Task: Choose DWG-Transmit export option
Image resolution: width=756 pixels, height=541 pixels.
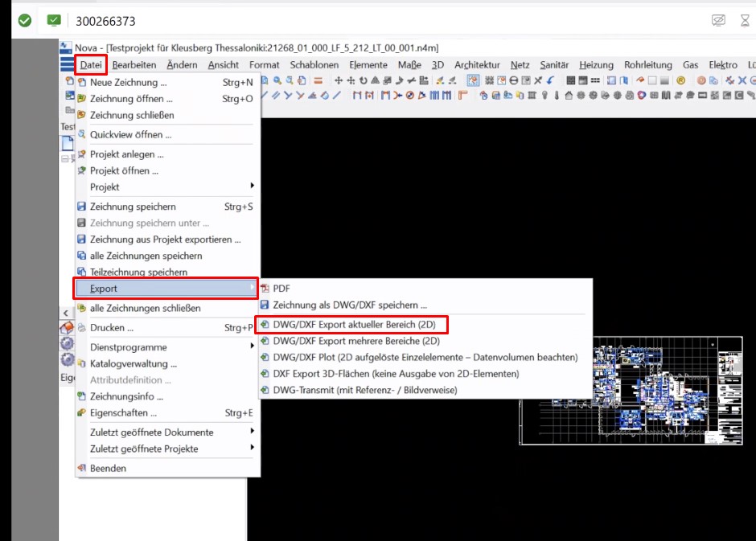Action: (x=425, y=390)
